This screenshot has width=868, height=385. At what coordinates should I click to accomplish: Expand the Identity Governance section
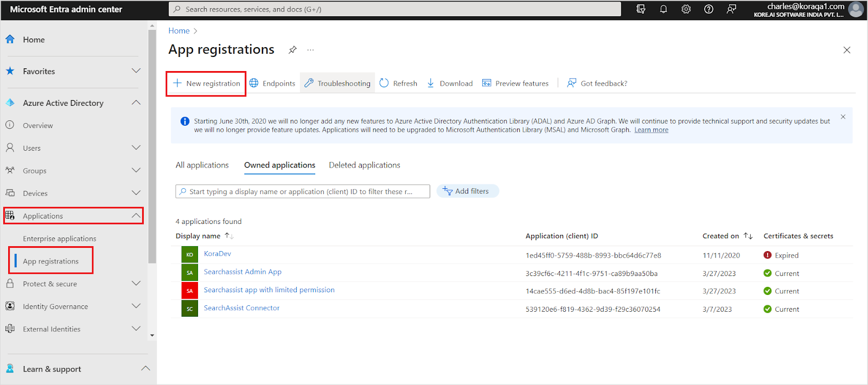tap(136, 306)
